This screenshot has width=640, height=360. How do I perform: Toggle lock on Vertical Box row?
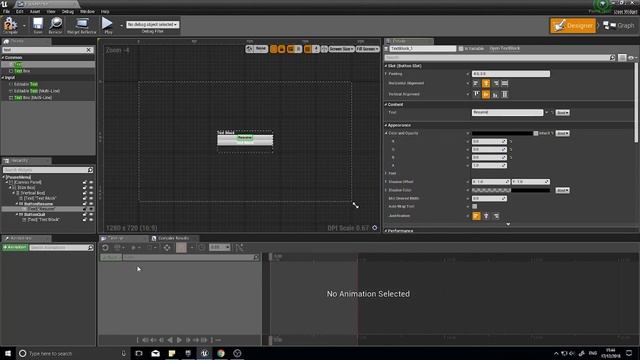pos(85,193)
